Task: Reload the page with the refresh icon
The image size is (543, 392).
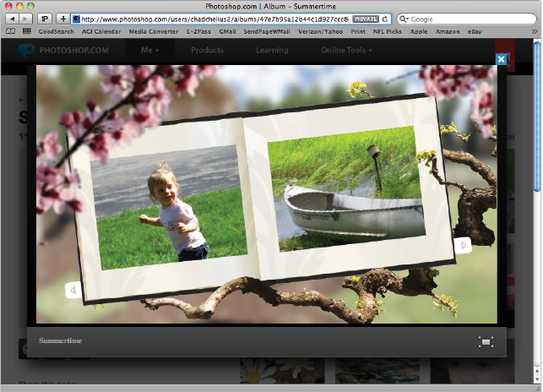Action: [385, 19]
